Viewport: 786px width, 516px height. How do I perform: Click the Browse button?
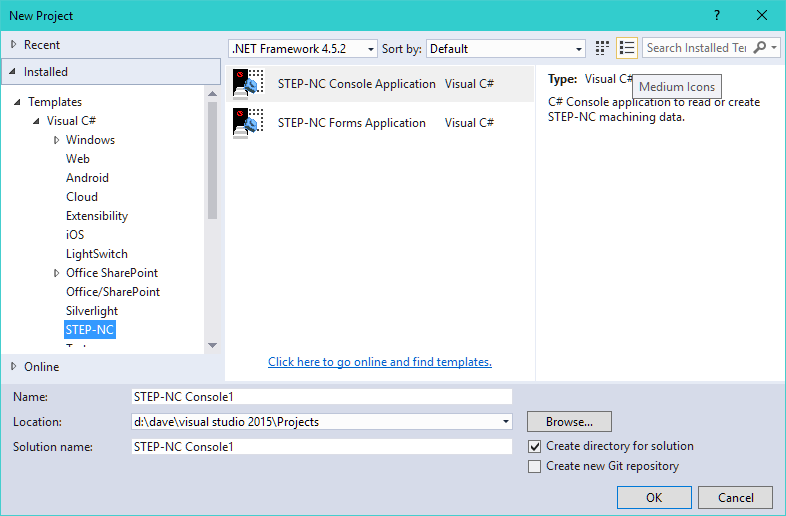click(569, 422)
